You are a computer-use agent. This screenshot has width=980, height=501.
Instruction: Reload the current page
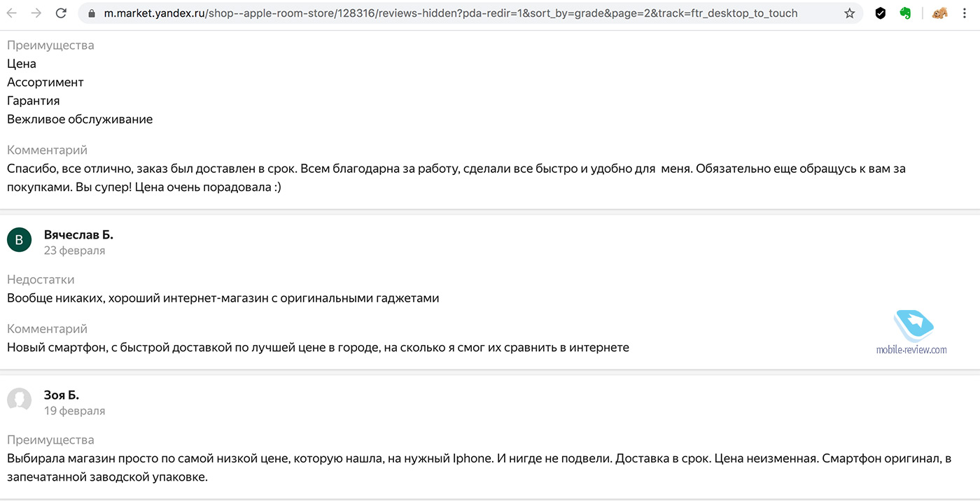click(x=61, y=13)
